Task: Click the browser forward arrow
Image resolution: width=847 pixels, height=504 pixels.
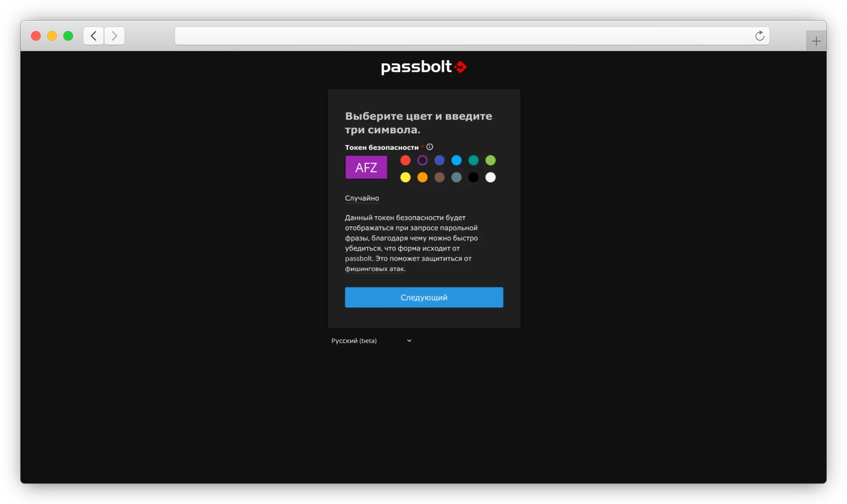Action: point(114,36)
